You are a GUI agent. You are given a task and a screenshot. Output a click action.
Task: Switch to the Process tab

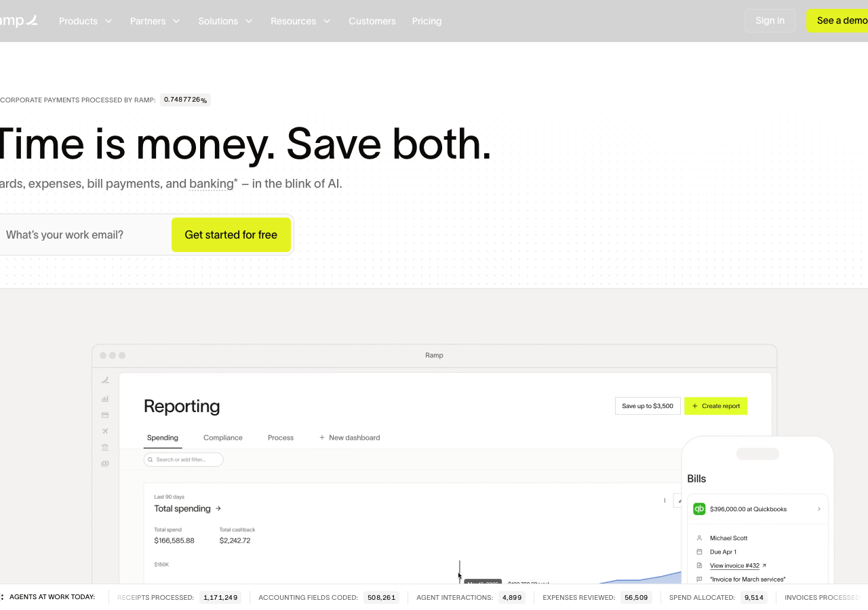tap(281, 438)
